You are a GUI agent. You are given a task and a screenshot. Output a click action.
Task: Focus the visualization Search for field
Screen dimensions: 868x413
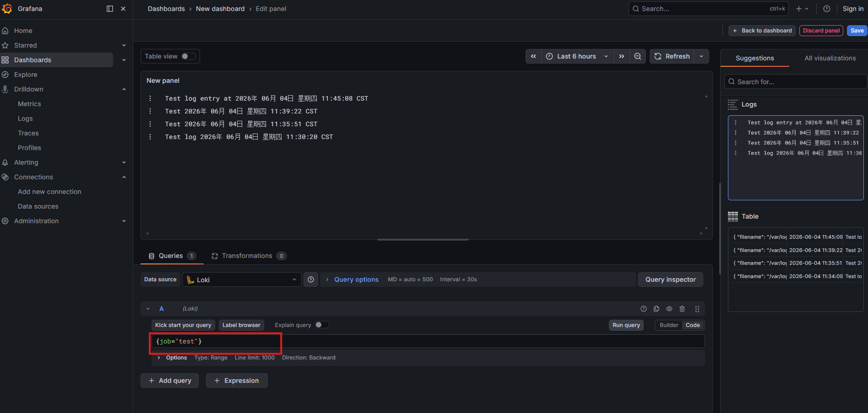(x=796, y=82)
